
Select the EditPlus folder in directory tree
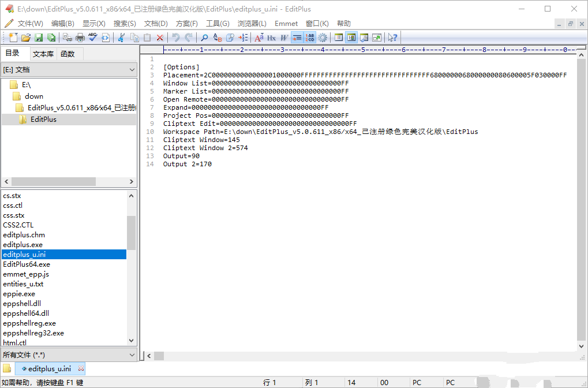[43, 120]
